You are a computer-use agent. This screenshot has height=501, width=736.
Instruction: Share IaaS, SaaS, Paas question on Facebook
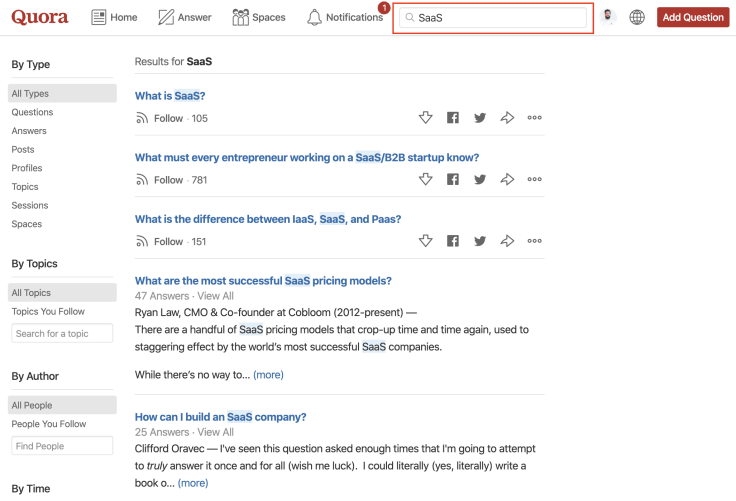coord(453,241)
